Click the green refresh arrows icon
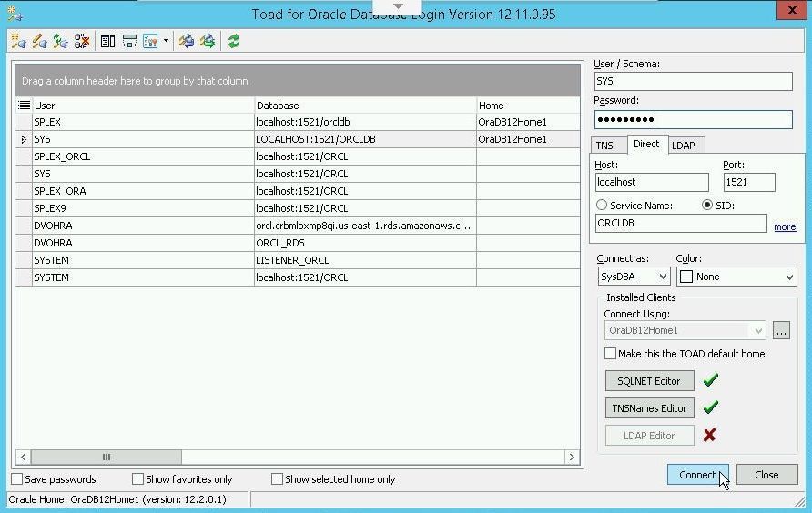The width and height of the screenshot is (812, 513). (234, 41)
